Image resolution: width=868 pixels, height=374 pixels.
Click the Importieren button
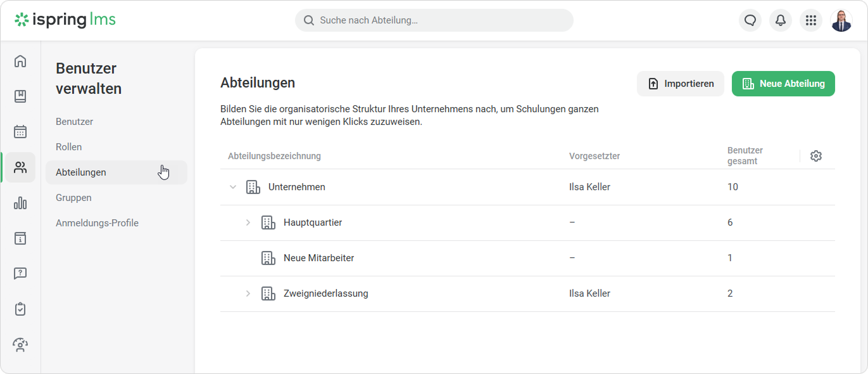tap(681, 84)
